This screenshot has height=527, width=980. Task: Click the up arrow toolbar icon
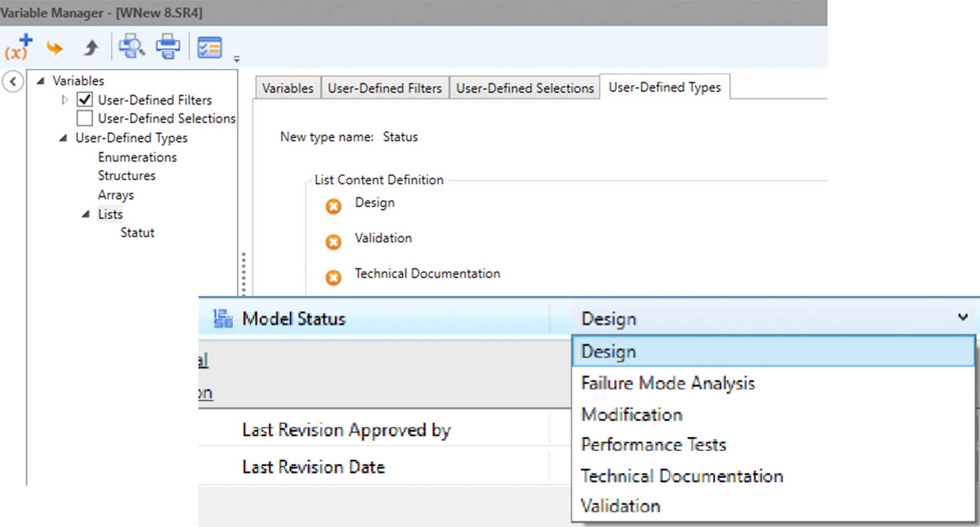91,48
